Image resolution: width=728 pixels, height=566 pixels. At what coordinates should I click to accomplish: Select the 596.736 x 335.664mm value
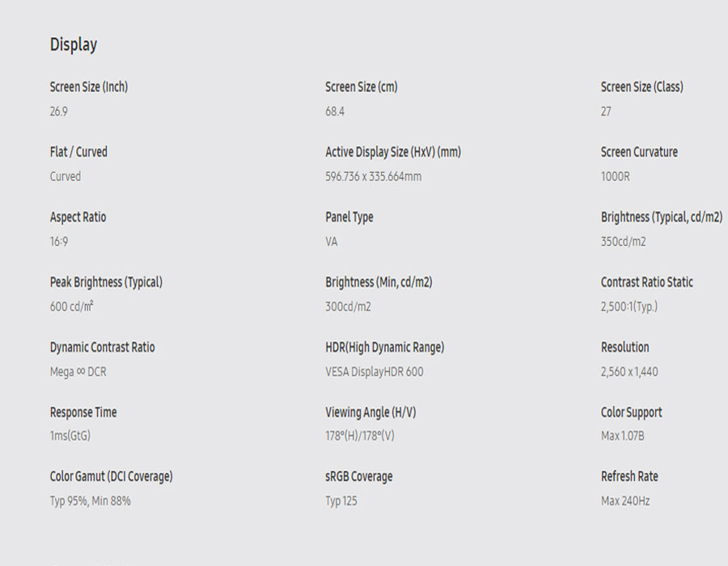click(373, 176)
